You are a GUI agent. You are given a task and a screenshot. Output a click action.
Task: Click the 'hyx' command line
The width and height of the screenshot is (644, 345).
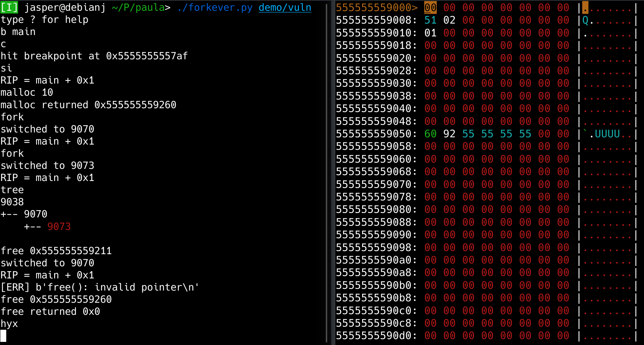pos(9,324)
